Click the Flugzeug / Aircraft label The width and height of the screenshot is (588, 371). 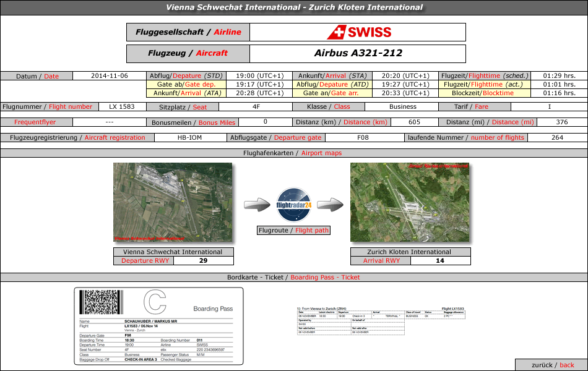(188, 53)
